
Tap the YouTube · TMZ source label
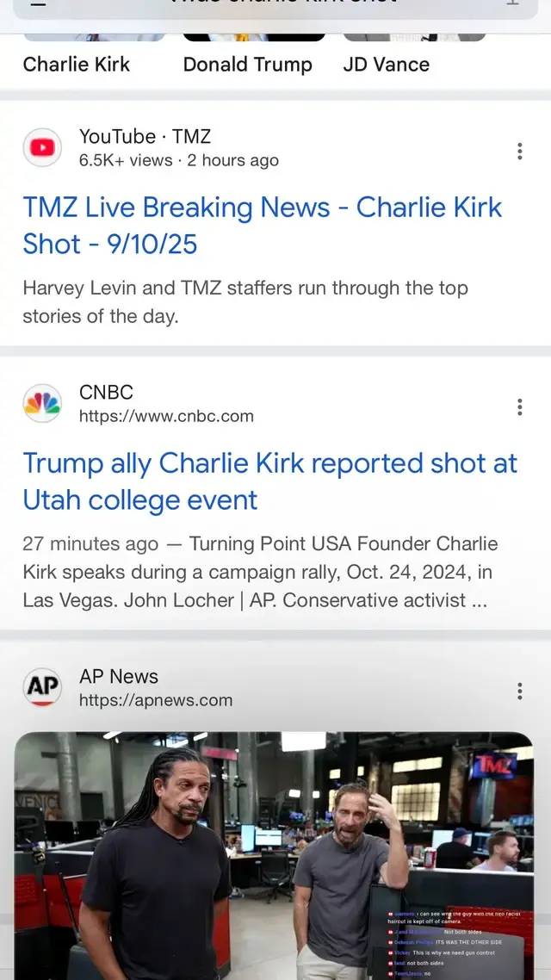145,136
